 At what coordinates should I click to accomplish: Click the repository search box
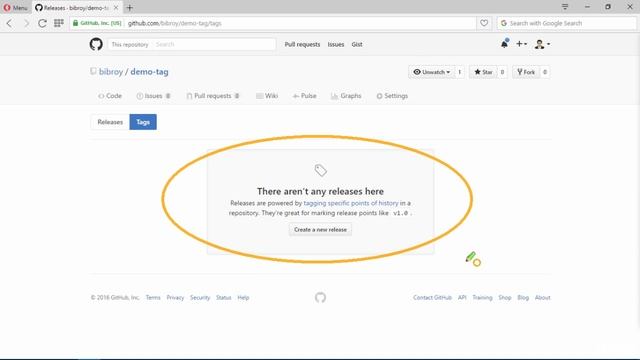point(191,44)
